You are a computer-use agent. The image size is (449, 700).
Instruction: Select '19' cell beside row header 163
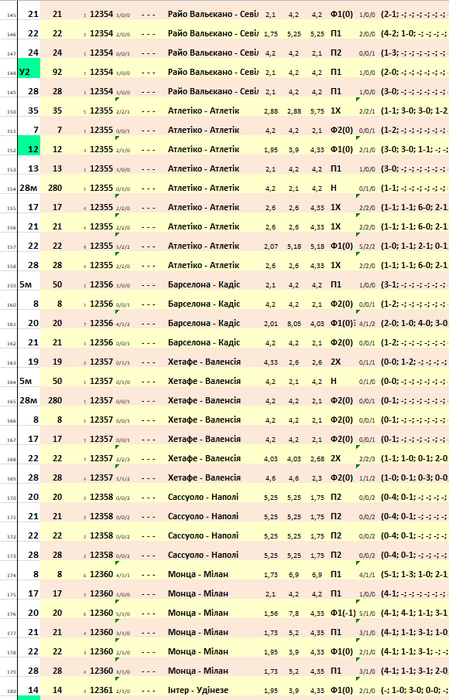pyautogui.click(x=33, y=362)
